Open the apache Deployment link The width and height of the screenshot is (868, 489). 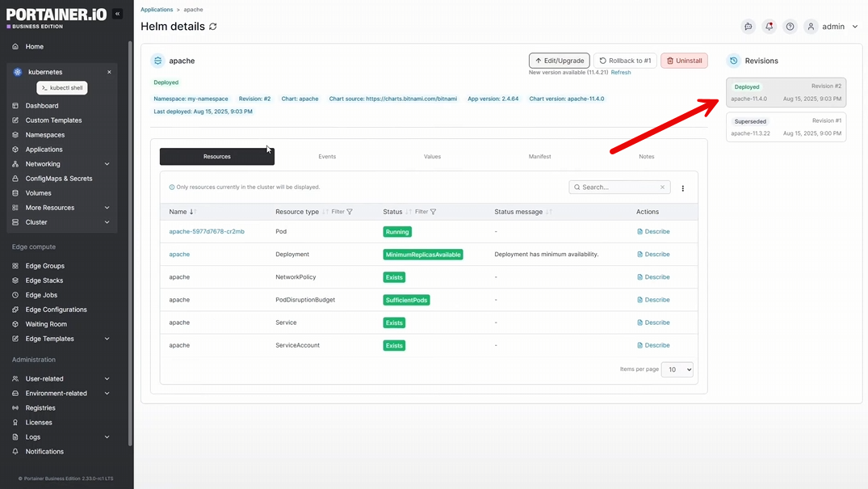point(179,255)
